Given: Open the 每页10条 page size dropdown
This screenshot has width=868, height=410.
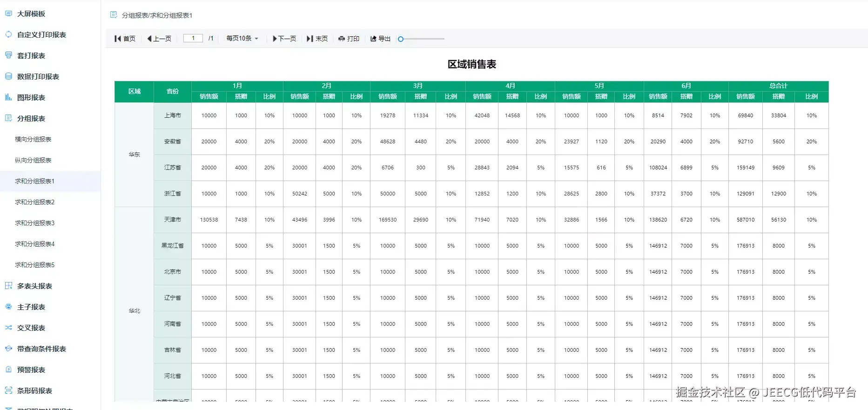Looking at the screenshot, I should pyautogui.click(x=242, y=39).
